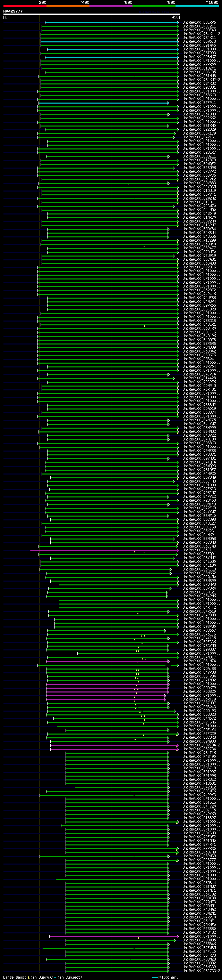
Task: Click the UniRef100_Q4E5D0 label
Action: [199, 561]
